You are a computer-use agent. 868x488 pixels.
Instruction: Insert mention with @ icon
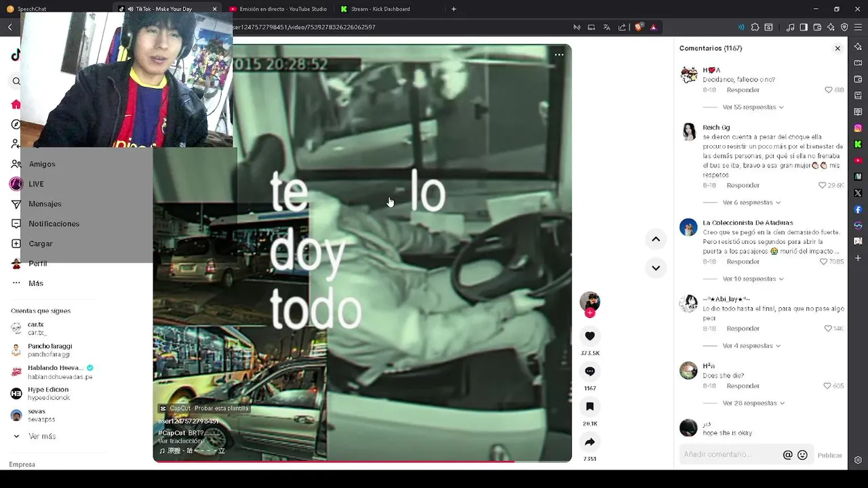pos(787,455)
